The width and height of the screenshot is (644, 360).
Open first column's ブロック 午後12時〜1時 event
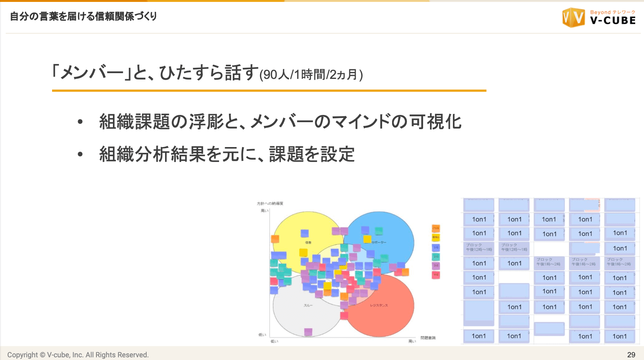(479, 247)
